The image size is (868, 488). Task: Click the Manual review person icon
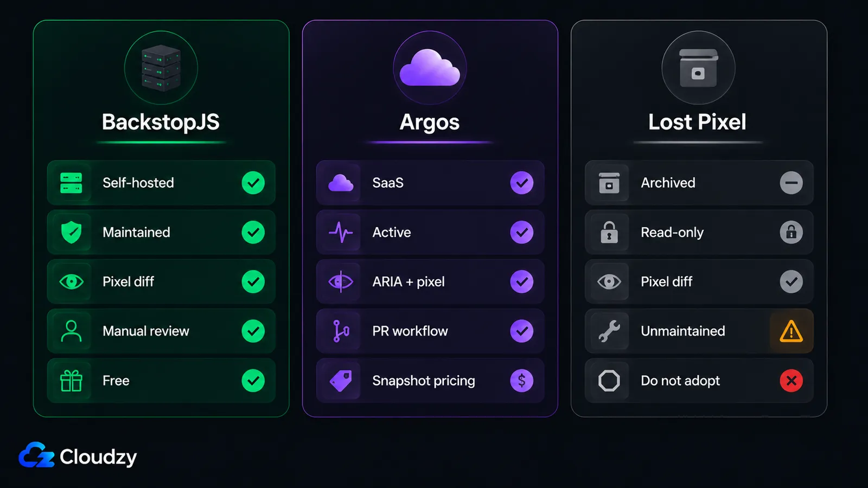71,331
